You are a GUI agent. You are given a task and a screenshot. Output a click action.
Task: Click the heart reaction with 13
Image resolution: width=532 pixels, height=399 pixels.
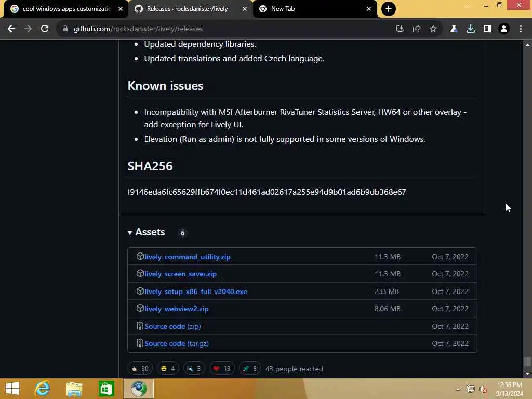tap(222, 369)
